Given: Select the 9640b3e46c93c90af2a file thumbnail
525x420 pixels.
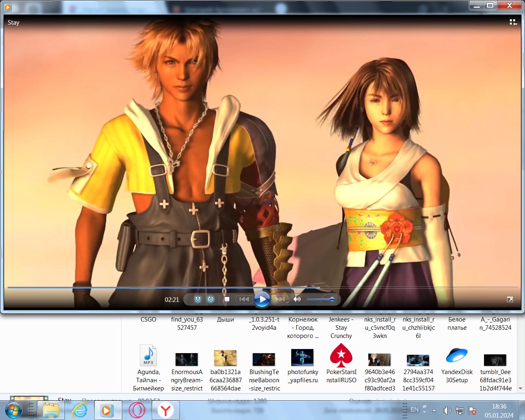Looking at the screenshot, I should click(x=380, y=372).
